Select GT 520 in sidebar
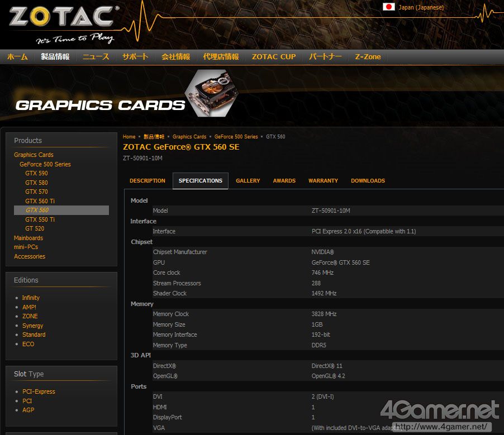This screenshot has height=435, width=504. pyautogui.click(x=35, y=228)
